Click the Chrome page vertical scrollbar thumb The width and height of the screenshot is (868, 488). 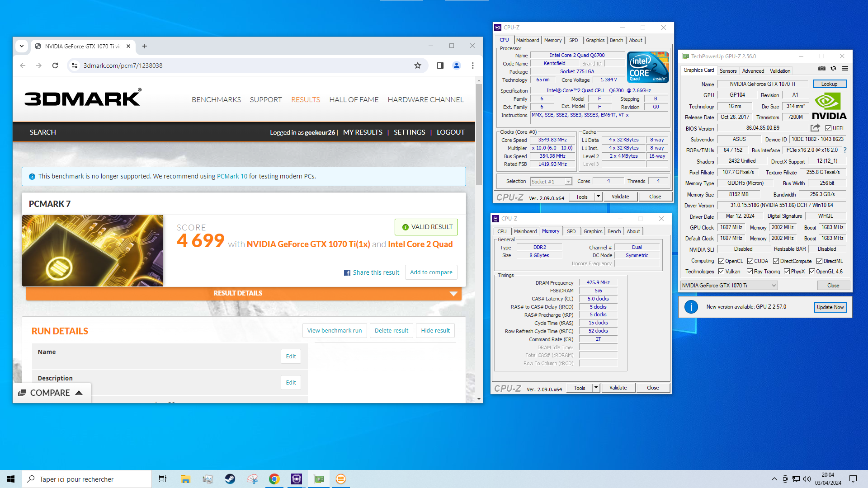[479, 135]
